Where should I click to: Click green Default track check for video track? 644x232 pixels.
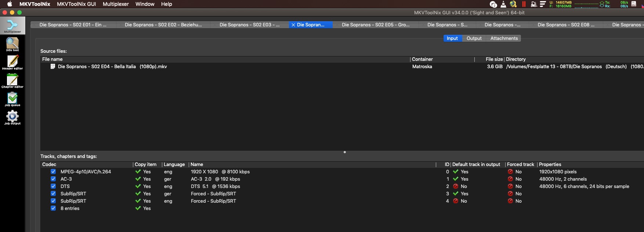coord(456,172)
